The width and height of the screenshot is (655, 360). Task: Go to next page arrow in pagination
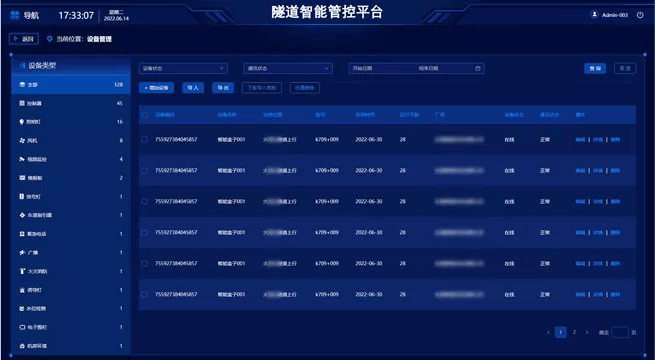[x=587, y=332]
